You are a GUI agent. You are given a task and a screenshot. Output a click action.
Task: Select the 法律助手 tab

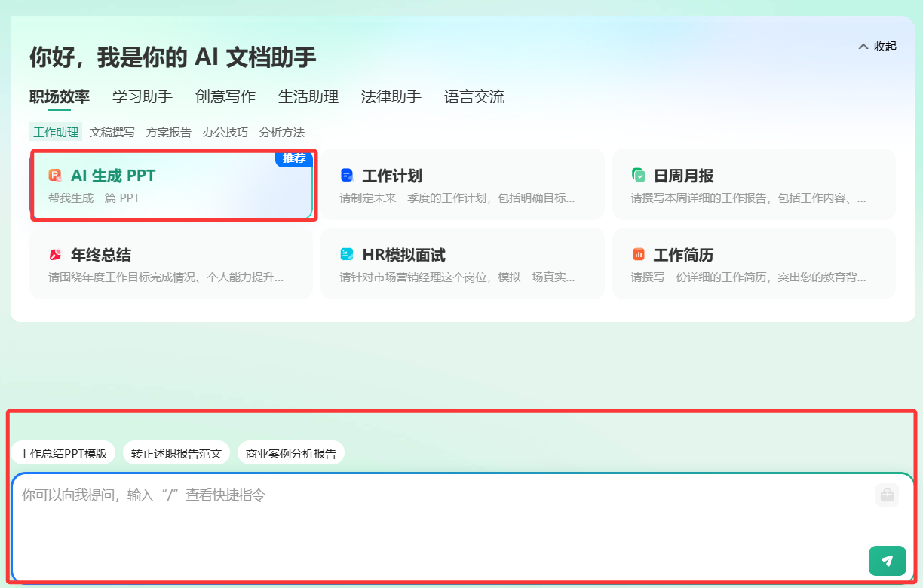(x=391, y=96)
